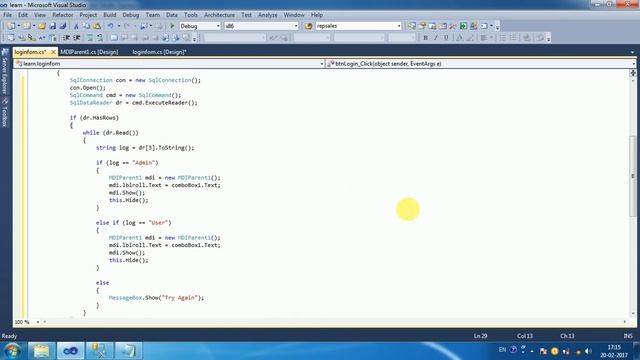Click the green Start Page toolbar icon

click(463, 26)
